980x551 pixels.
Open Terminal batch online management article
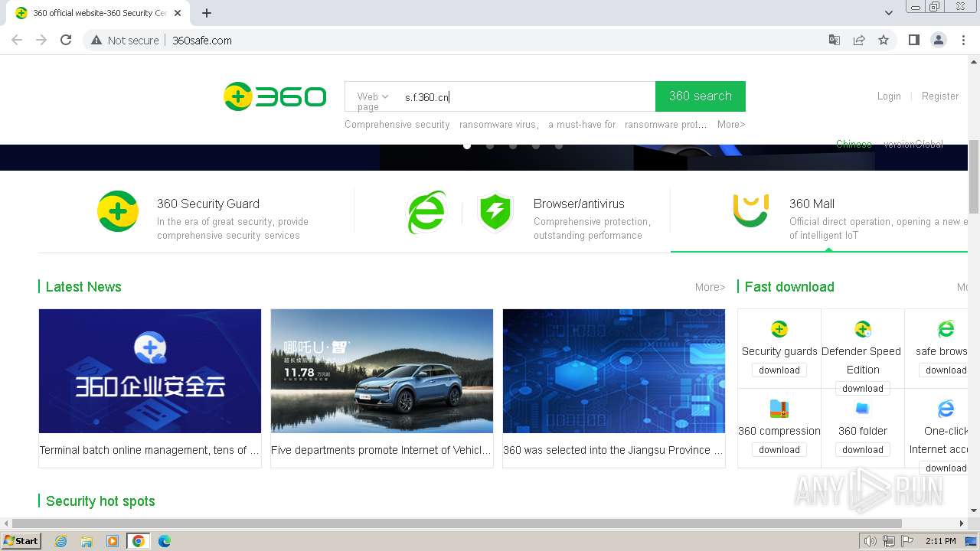tap(149, 451)
